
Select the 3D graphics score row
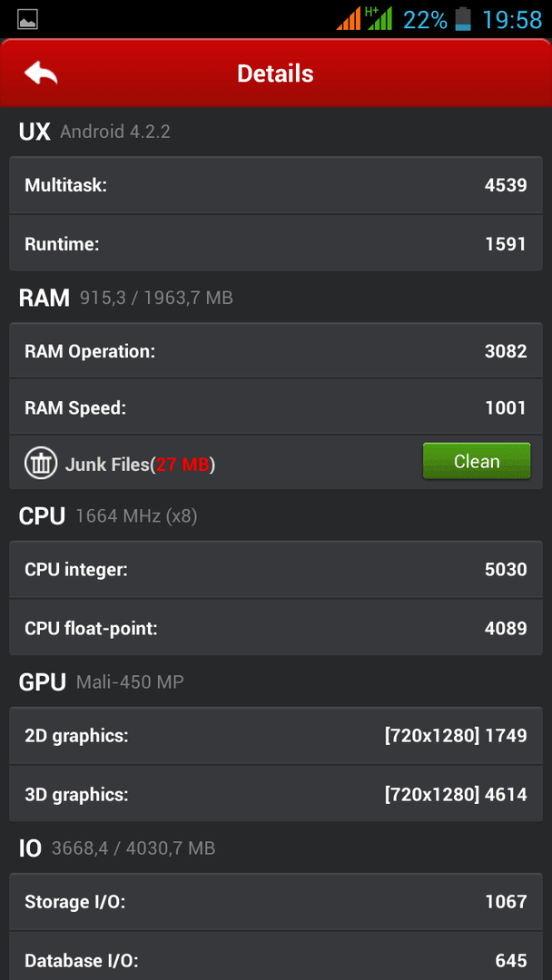(x=276, y=794)
